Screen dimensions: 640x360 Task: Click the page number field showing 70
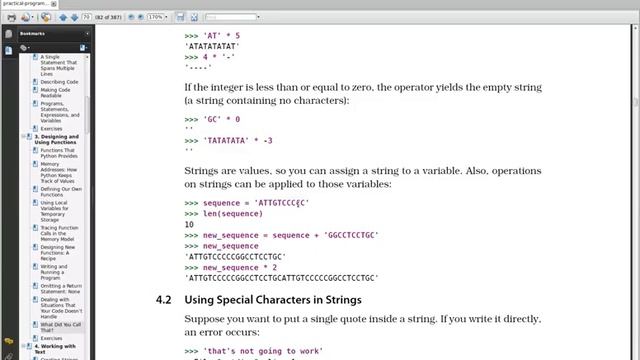(x=87, y=17)
